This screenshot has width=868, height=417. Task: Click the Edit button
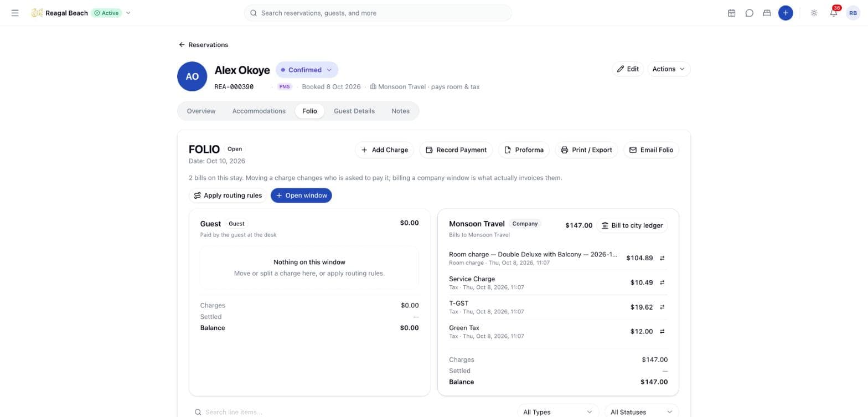coord(628,69)
